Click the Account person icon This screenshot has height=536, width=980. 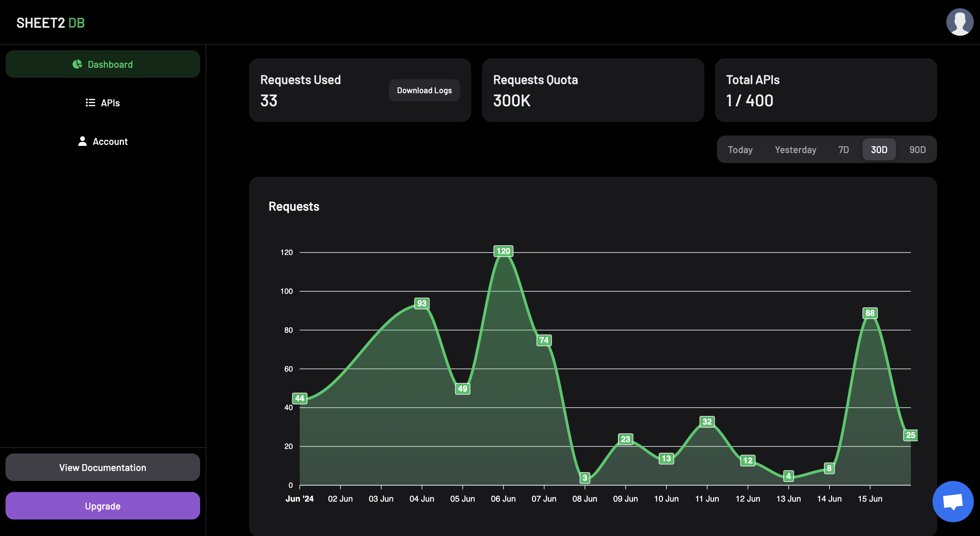tap(82, 141)
